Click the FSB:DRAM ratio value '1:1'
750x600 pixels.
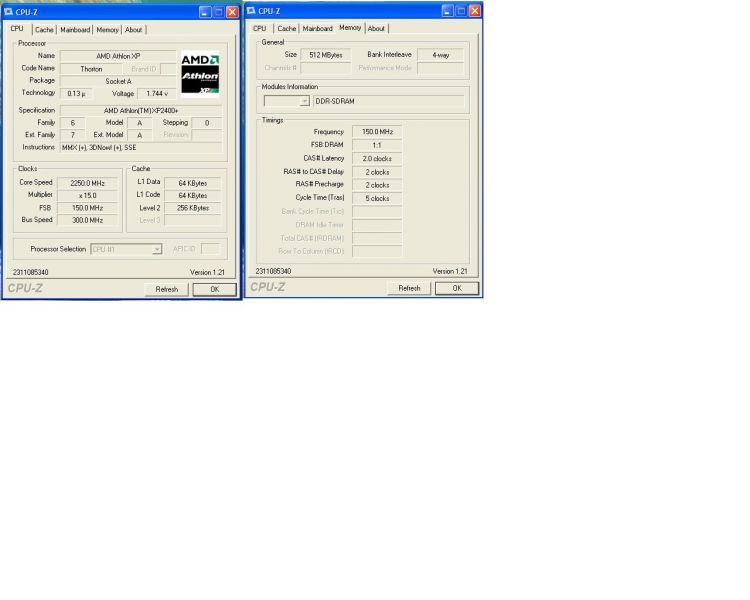(377, 145)
